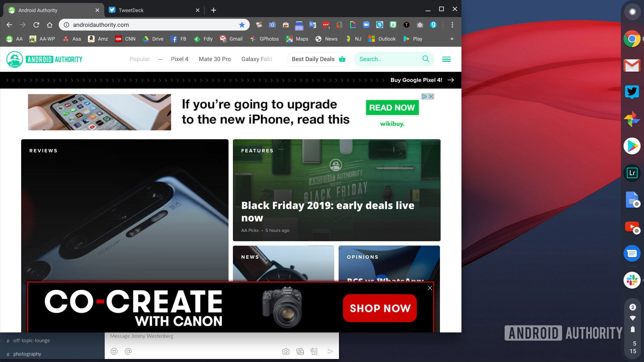Open the CNN bookmark
Screen dimensions: 644x362
tap(126, 39)
